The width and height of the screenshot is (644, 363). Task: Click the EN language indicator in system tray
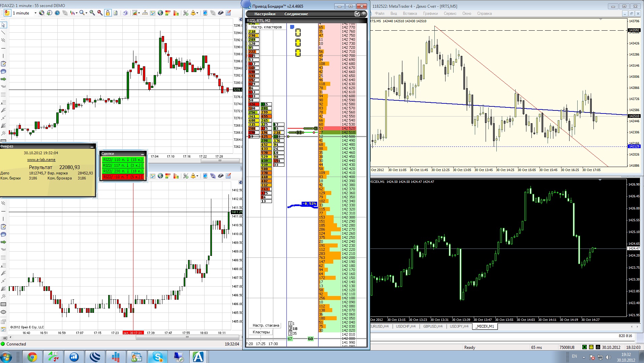574,356
